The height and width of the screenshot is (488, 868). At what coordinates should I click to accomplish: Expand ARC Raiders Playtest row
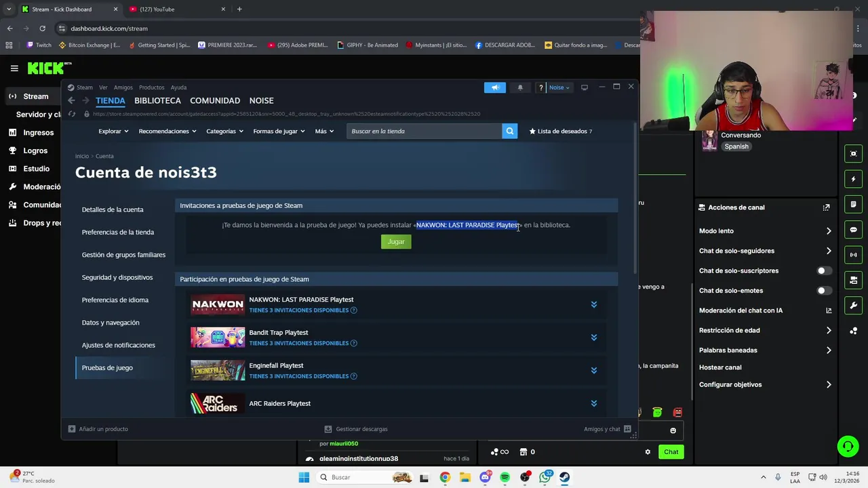(593, 403)
